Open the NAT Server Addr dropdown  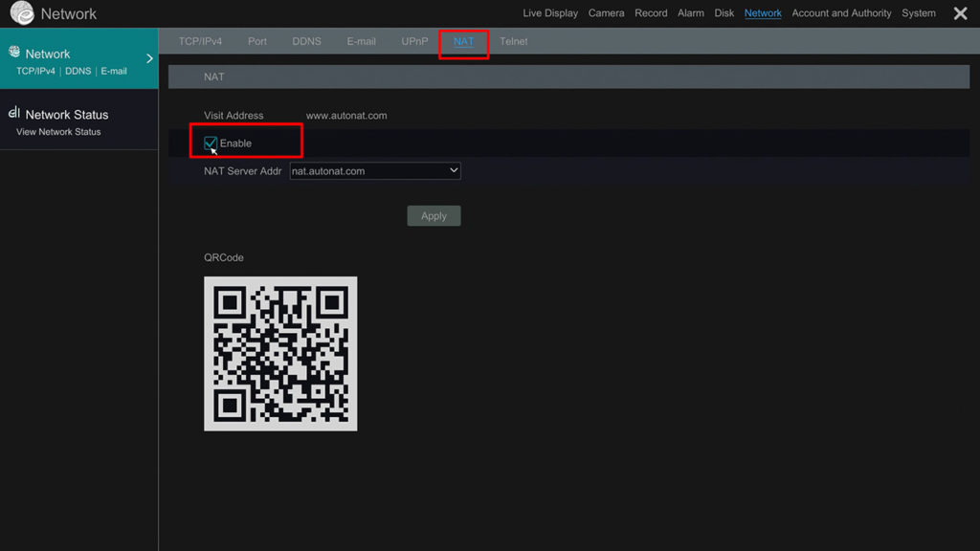tap(375, 170)
